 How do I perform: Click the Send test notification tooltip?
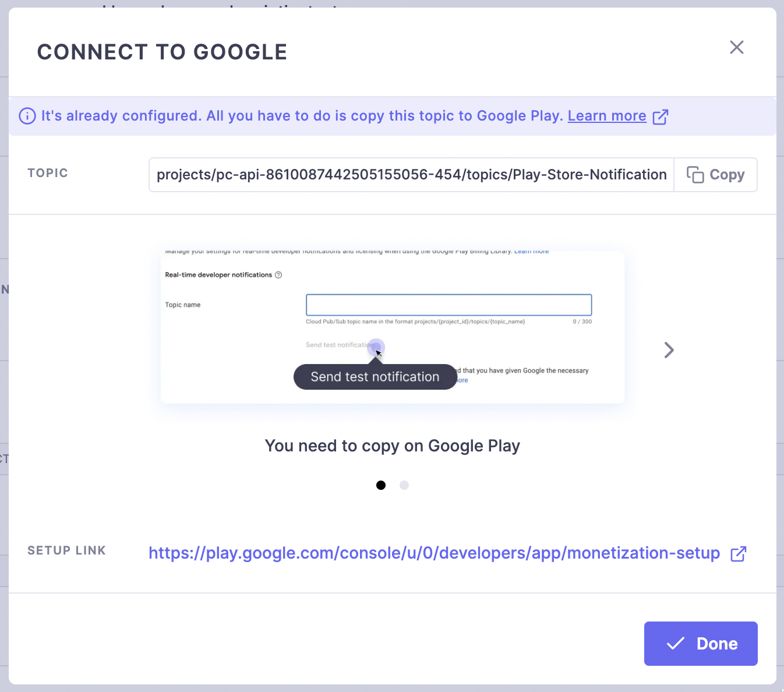tap(375, 377)
